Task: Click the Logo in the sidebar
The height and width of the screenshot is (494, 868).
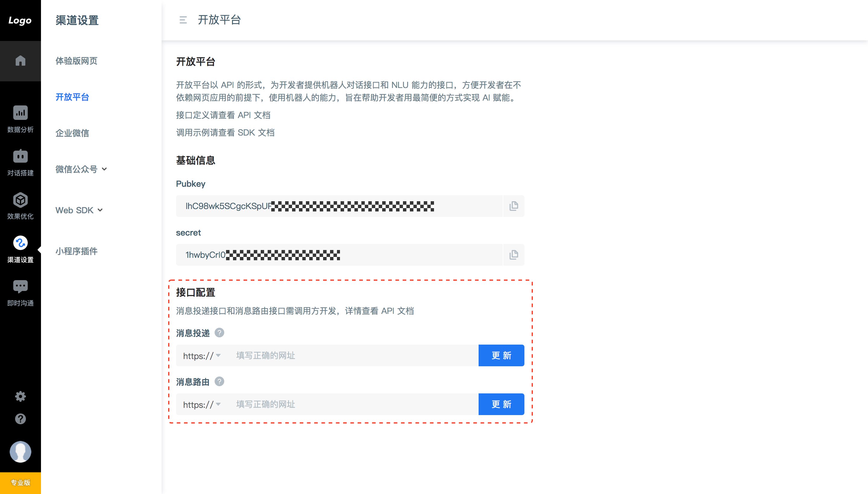Action: point(20,20)
